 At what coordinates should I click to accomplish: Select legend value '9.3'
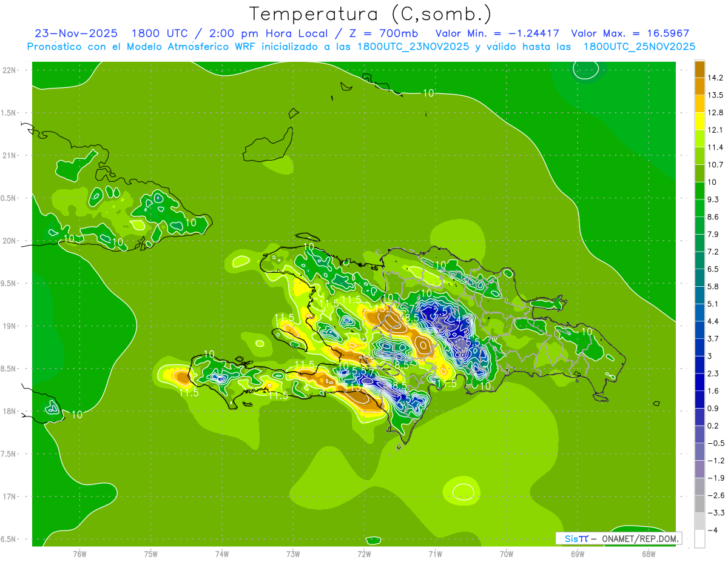[x=713, y=199]
